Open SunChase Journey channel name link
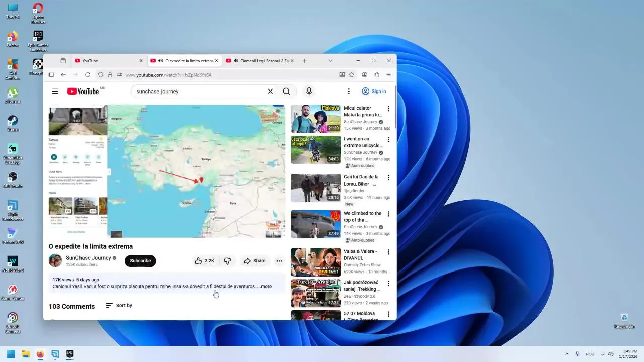The height and width of the screenshot is (362, 644). (x=89, y=258)
